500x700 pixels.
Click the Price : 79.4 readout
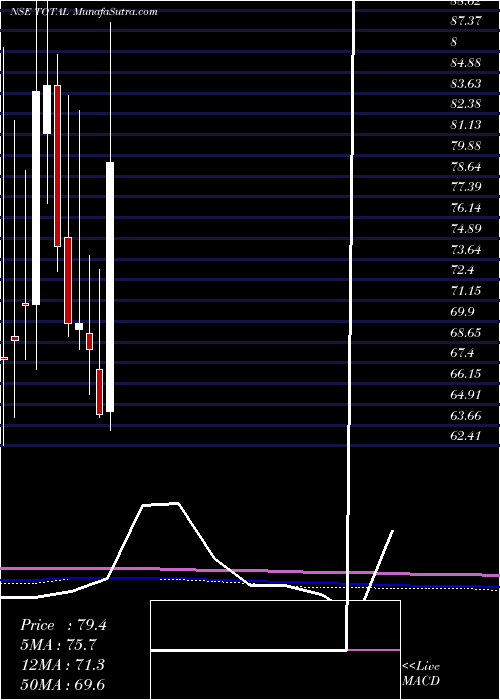(x=63, y=625)
